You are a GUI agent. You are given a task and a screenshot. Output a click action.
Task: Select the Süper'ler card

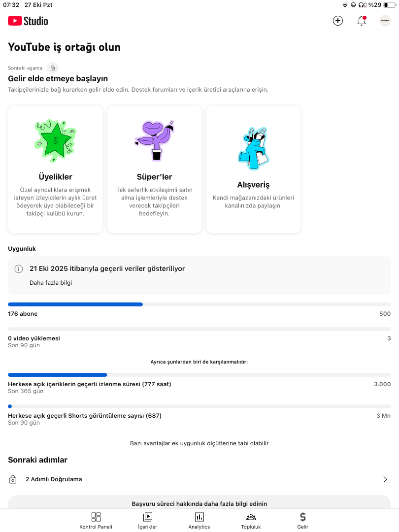click(154, 169)
